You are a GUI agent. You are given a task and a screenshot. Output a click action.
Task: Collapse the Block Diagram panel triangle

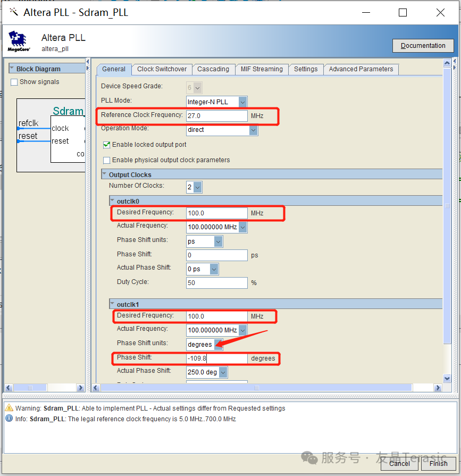(12, 69)
